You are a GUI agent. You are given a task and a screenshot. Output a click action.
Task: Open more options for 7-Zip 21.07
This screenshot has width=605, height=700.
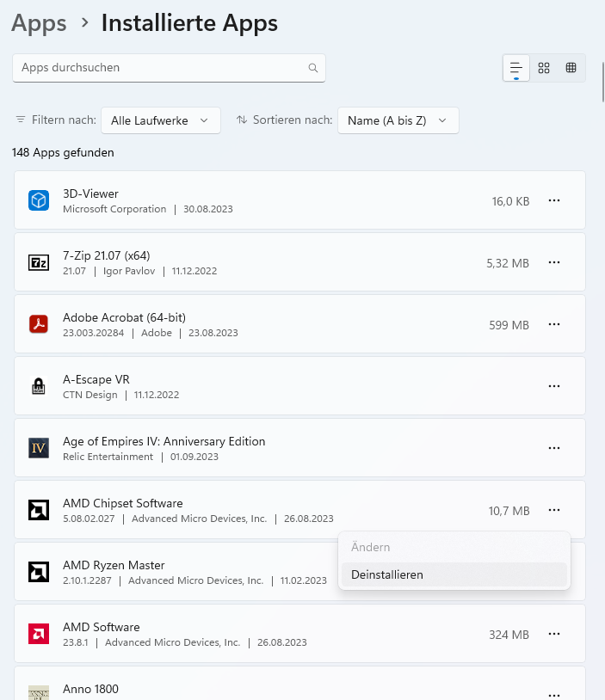click(554, 262)
